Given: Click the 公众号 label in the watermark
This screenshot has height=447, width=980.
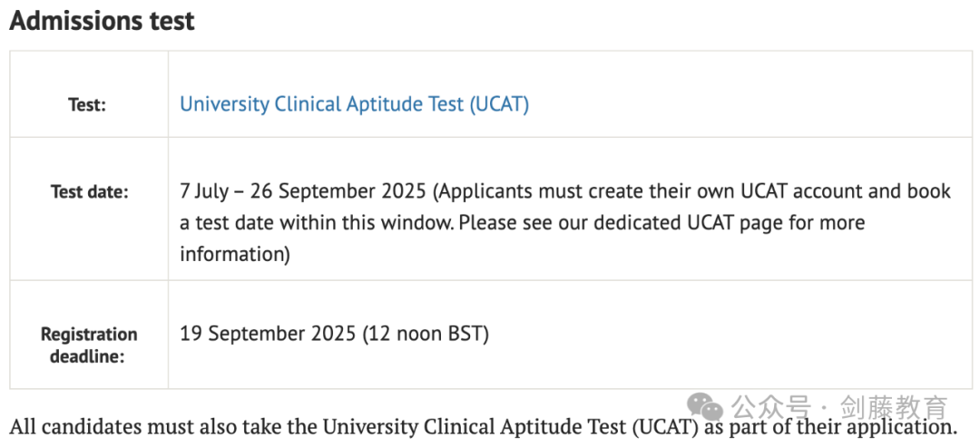Looking at the screenshot, I should 772,407.
